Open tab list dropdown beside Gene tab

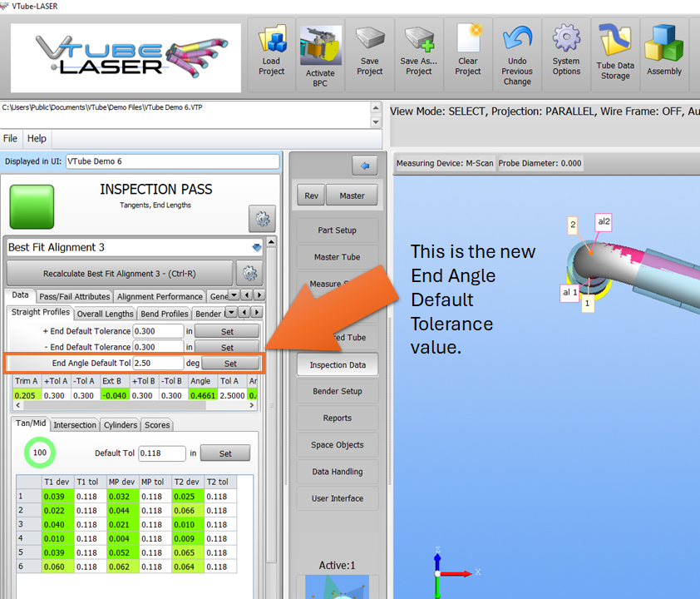tap(234, 295)
